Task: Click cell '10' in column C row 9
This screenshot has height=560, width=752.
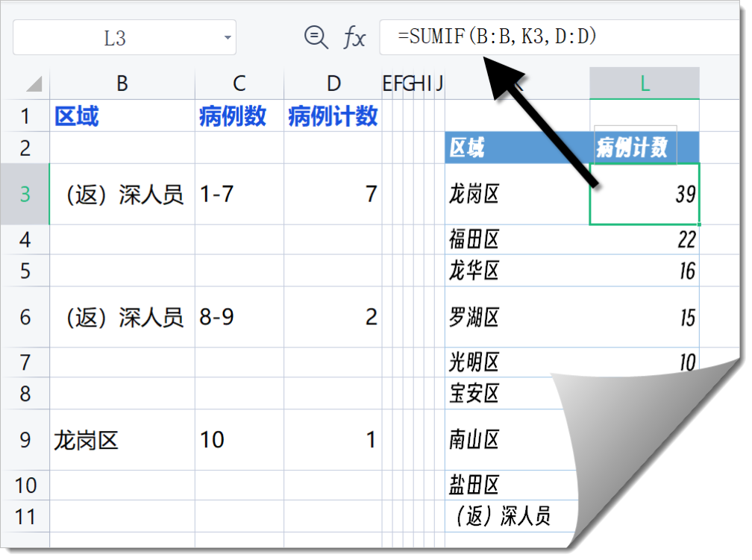Action: (239, 440)
